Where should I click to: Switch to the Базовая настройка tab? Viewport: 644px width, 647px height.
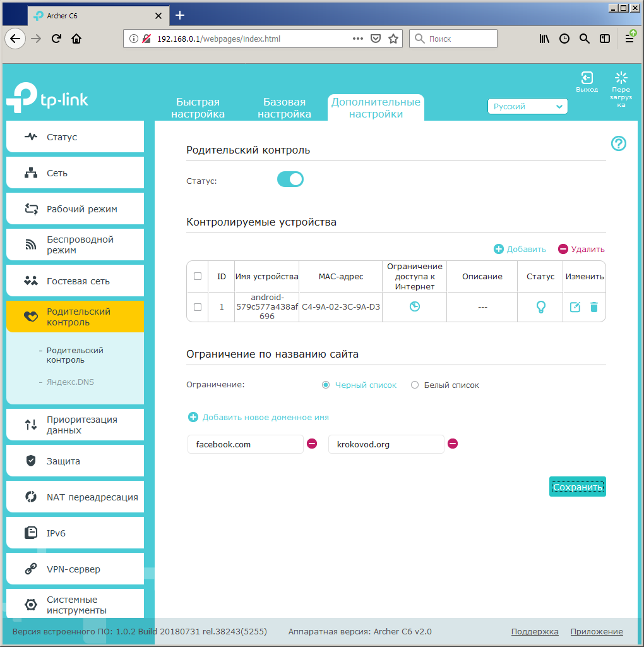pos(284,108)
